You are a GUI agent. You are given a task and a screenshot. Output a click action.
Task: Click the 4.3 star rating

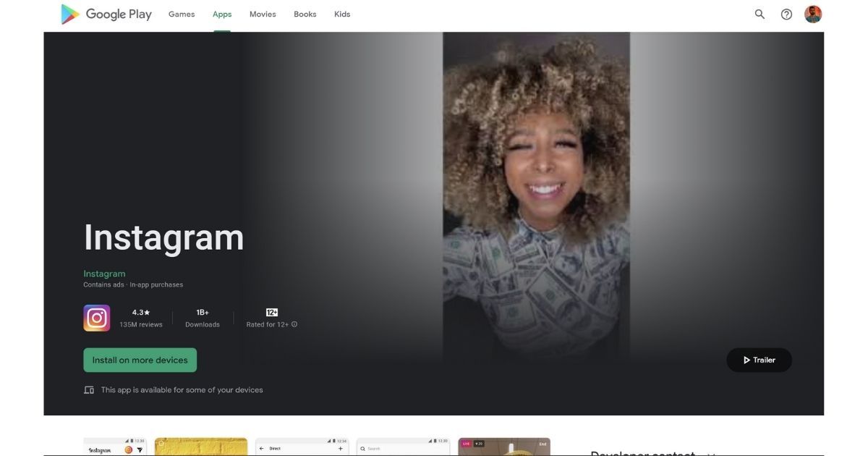(141, 313)
